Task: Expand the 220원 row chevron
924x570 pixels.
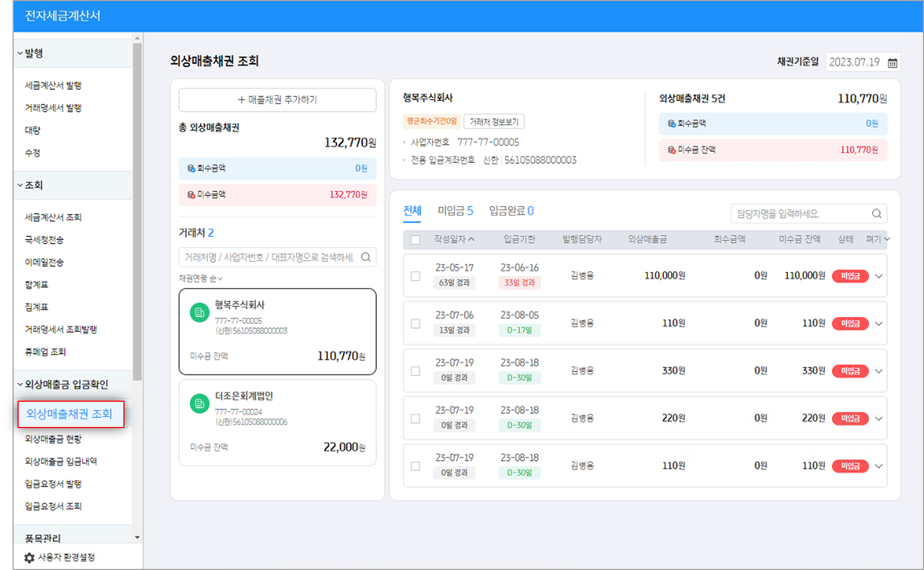Action: click(x=878, y=419)
